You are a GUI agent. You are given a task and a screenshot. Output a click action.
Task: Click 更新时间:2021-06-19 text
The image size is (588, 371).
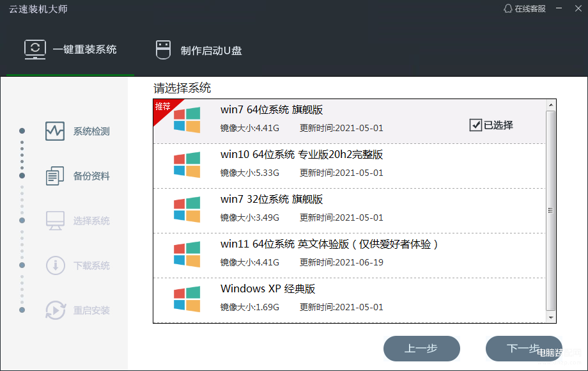click(x=341, y=263)
